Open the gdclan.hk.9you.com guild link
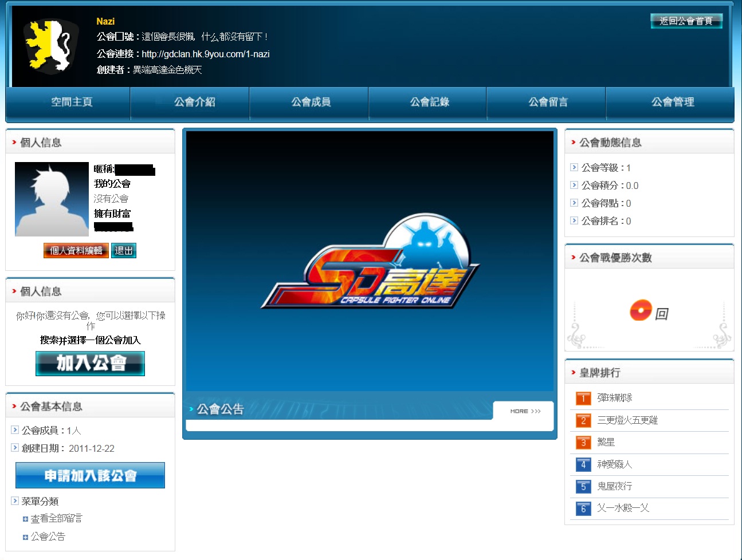This screenshot has width=742, height=560. click(206, 54)
